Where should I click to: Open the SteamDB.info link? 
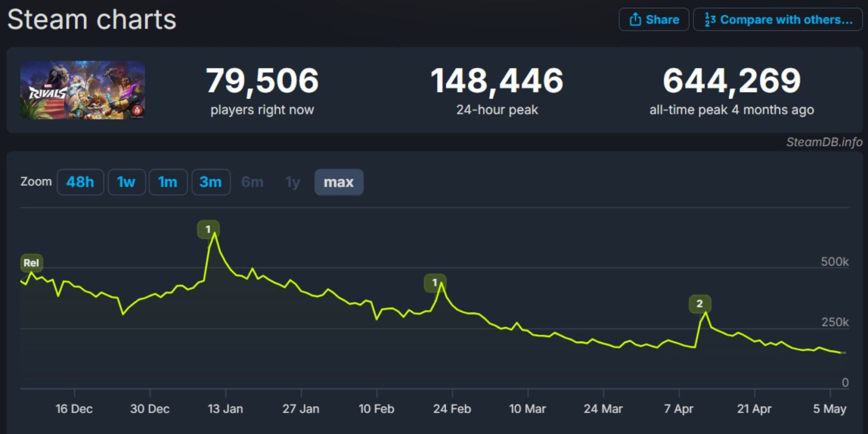pyautogui.click(x=823, y=142)
